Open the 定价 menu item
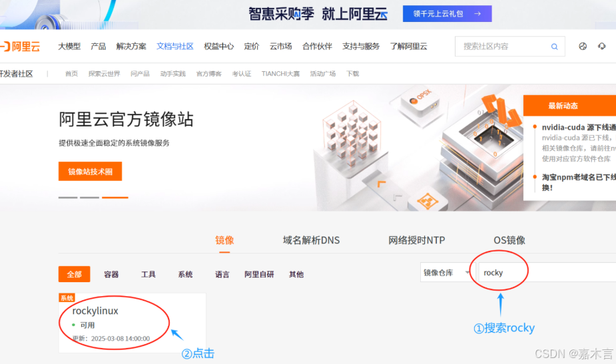 (252, 47)
